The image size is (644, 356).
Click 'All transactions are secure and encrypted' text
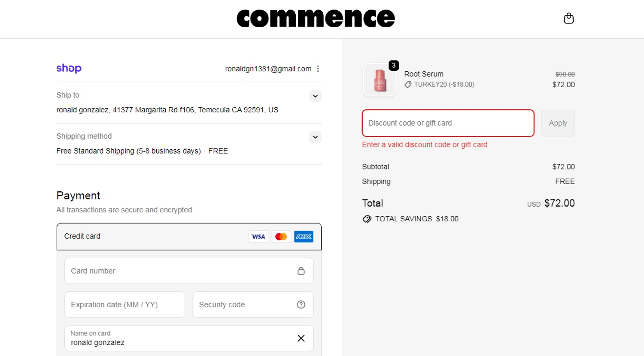point(125,210)
